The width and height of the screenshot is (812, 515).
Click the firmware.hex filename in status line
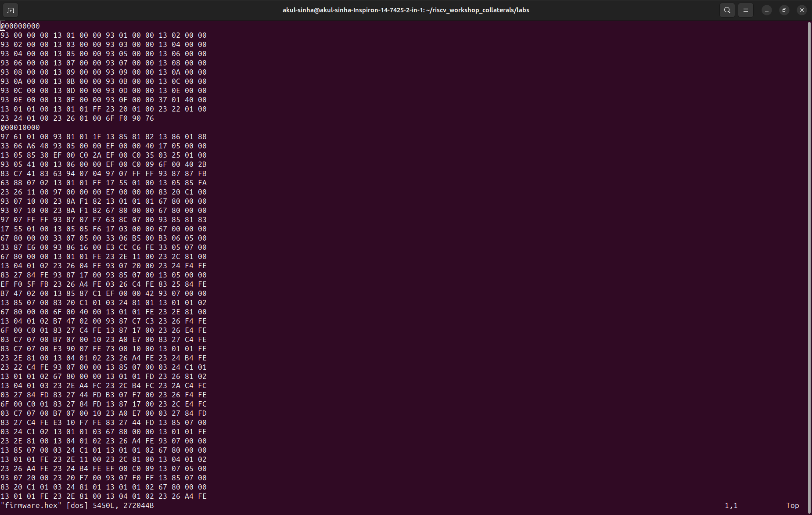pos(31,505)
